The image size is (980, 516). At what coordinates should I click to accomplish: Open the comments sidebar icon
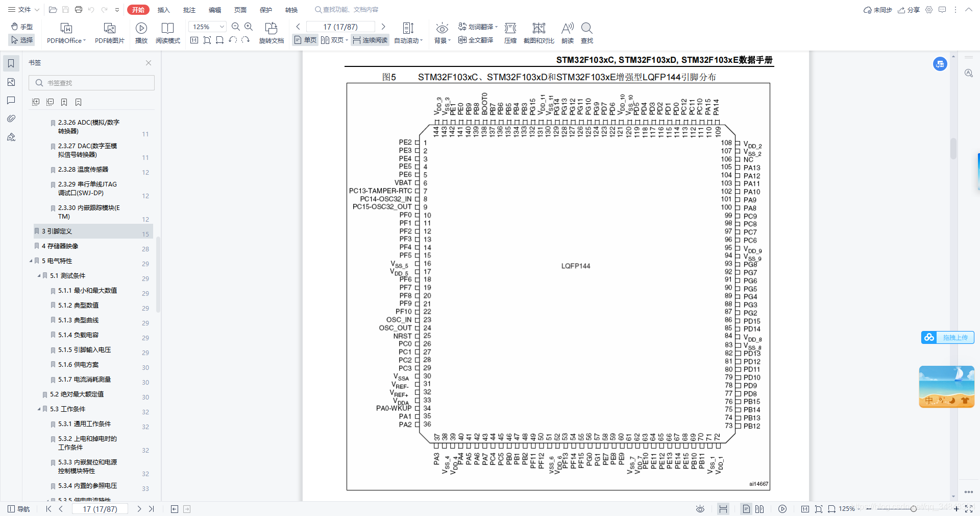[11, 100]
